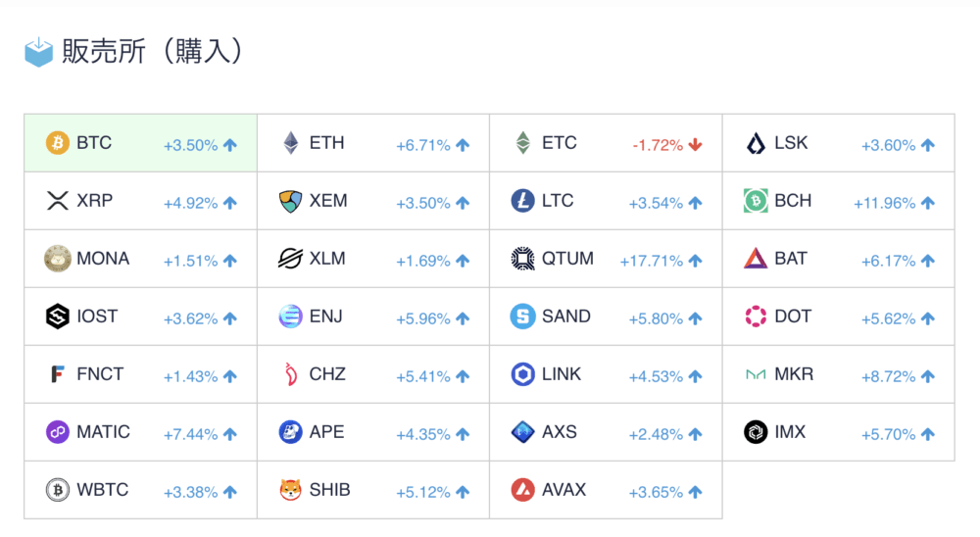Click the LTC label
The image size is (980, 537).
(558, 201)
